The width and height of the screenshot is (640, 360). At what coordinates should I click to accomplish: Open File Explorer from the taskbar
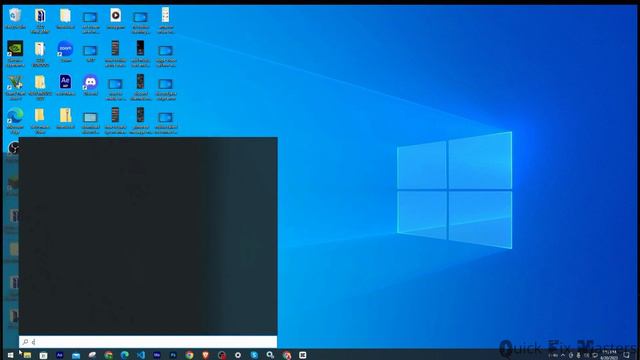coord(27,355)
